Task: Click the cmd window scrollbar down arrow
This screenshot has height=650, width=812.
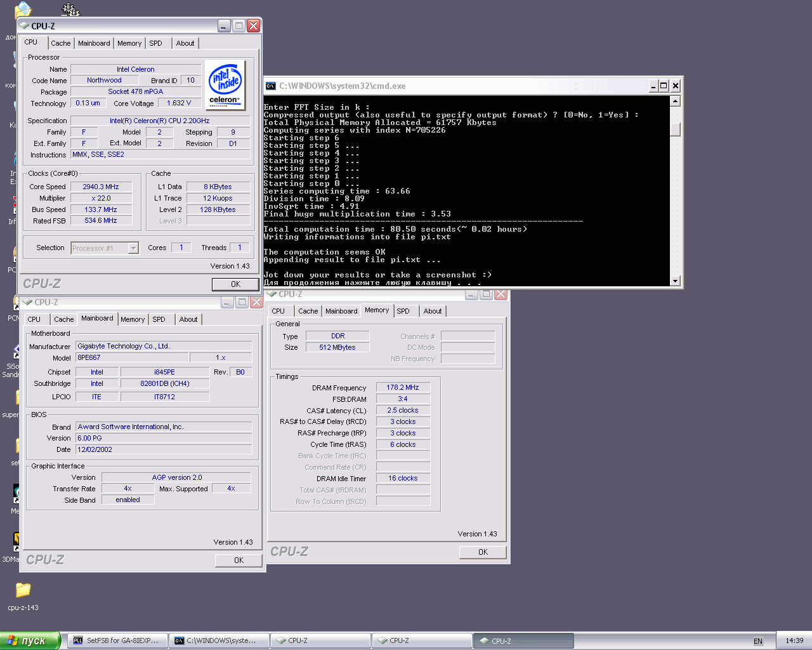Action: (x=675, y=281)
